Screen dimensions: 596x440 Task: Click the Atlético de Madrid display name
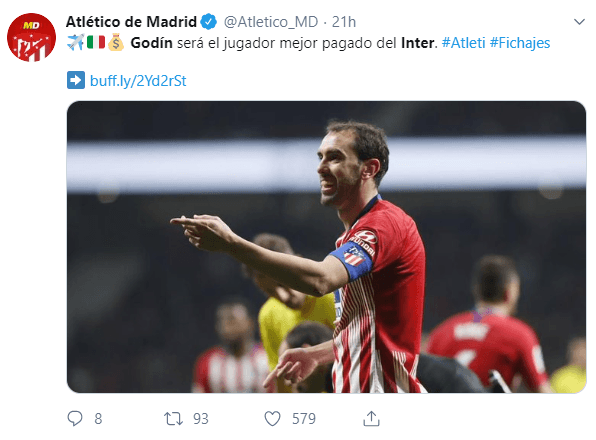click(x=131, y=22)
